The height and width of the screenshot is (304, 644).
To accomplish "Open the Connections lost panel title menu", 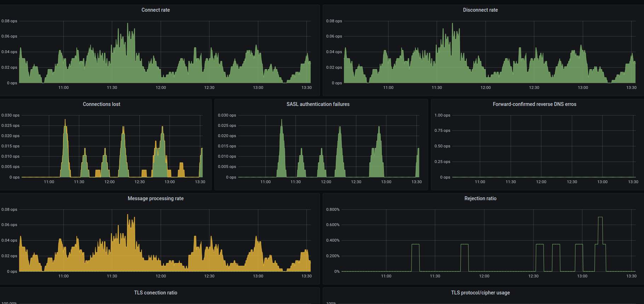I will click(x=102, y=104).
